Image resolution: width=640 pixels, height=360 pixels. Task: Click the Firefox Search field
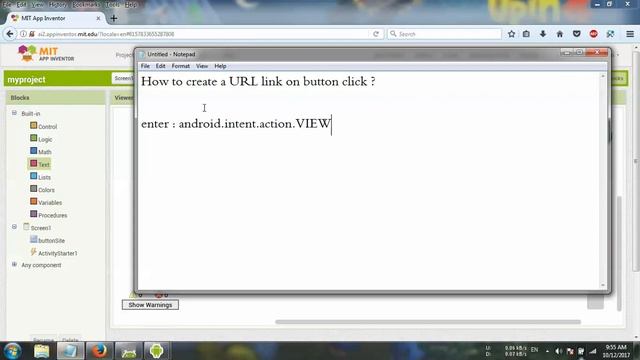coord(444,34)
